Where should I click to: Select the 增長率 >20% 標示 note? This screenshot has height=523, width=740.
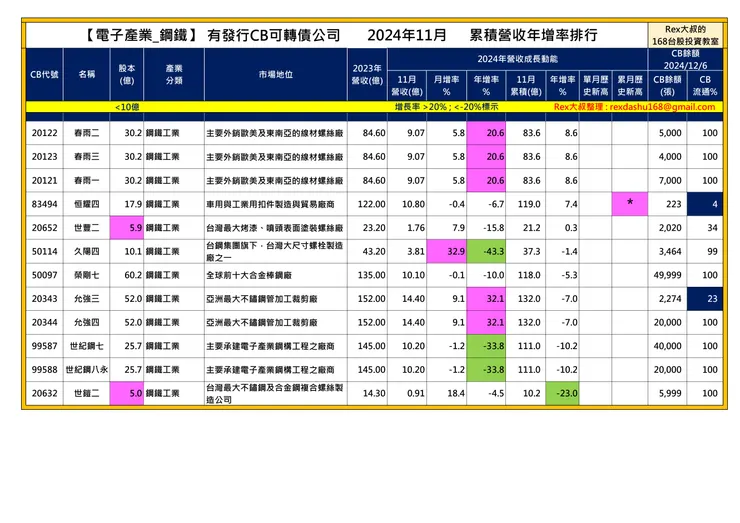(x=446, y=107)
